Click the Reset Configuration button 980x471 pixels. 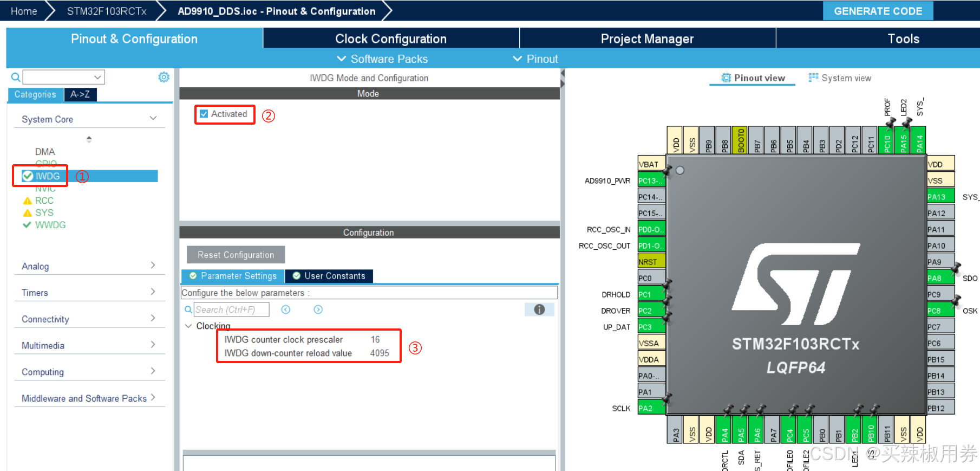click(236, 255)
